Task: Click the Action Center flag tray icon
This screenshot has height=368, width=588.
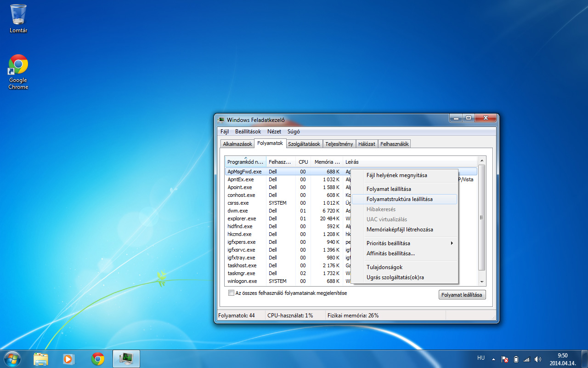Action: tap(505, 359)
